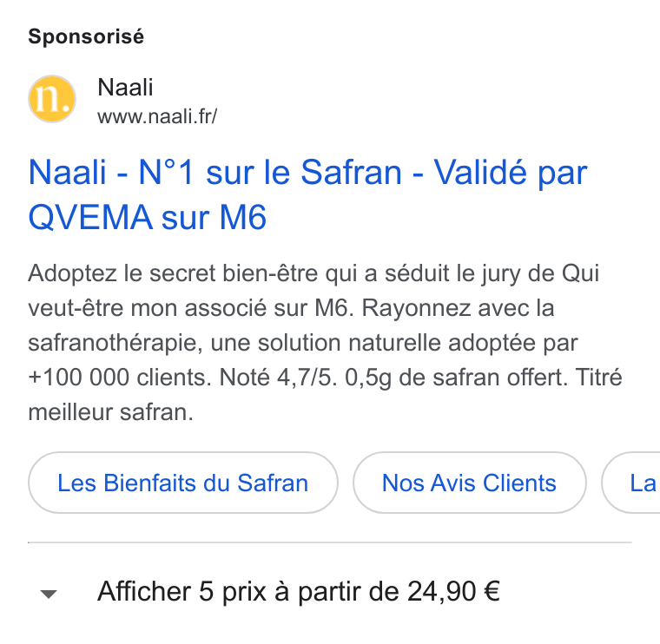
Task: Click the words meilleur safran
Action: (x=110, y=411)
